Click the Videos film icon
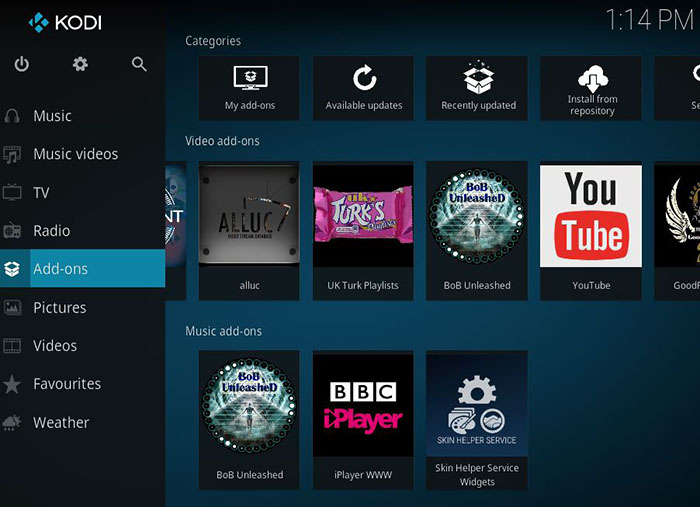 [x=12, y=346]
